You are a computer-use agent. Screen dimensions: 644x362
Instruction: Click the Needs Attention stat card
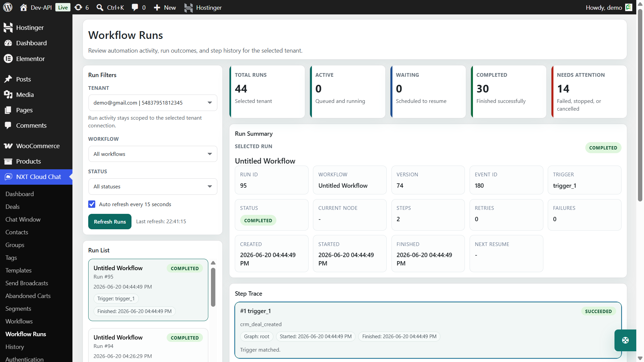(589, 92)
